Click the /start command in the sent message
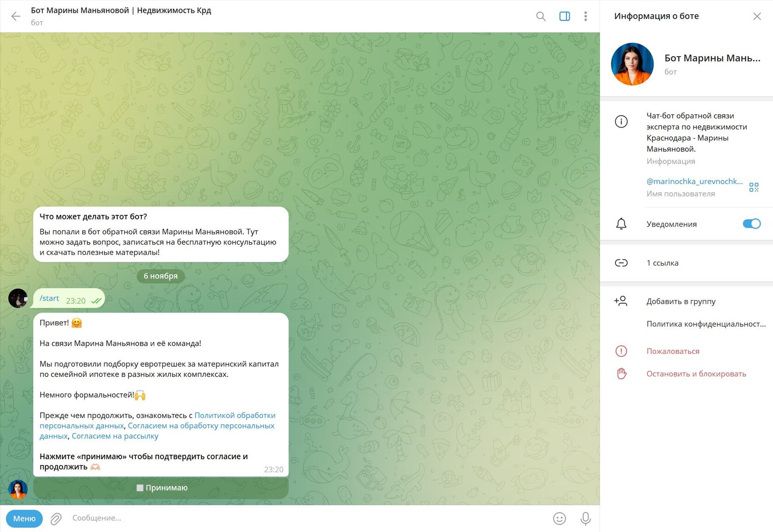 pos(49,298)
